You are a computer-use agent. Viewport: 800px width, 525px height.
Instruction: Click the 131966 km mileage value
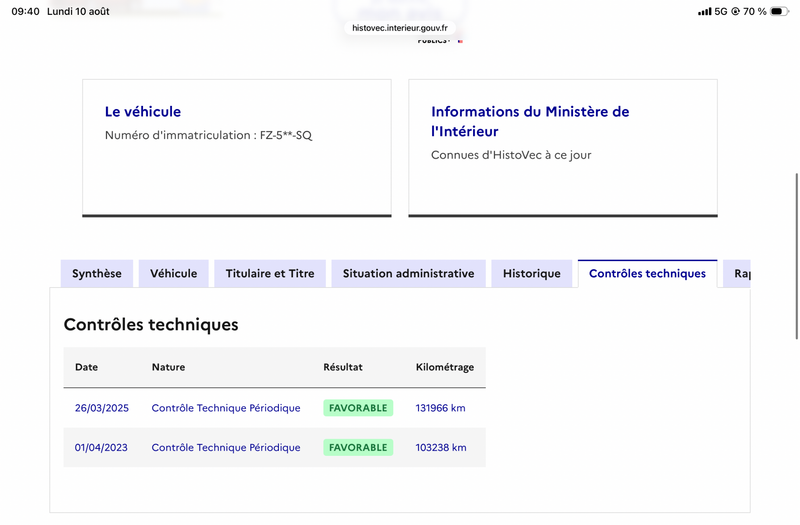(440, 408)
